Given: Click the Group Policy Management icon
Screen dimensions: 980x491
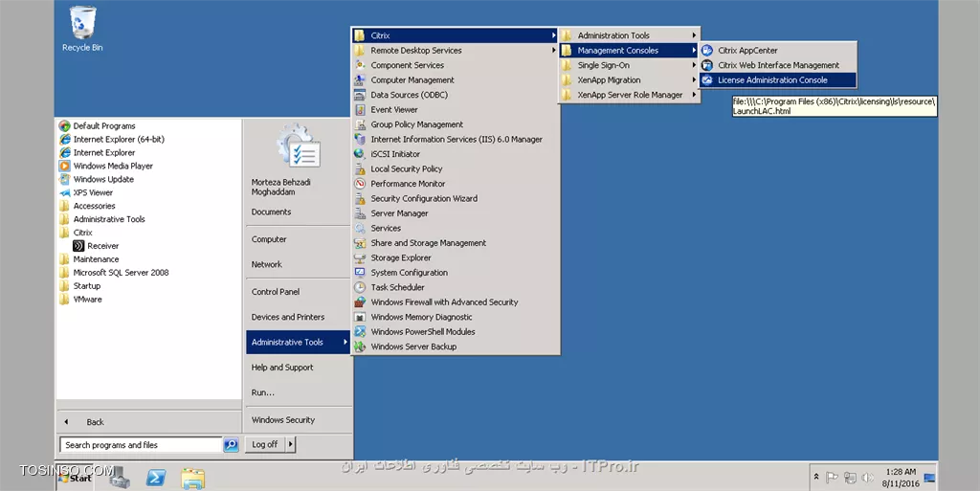Looking at the screenshot, I should [360, 124].
